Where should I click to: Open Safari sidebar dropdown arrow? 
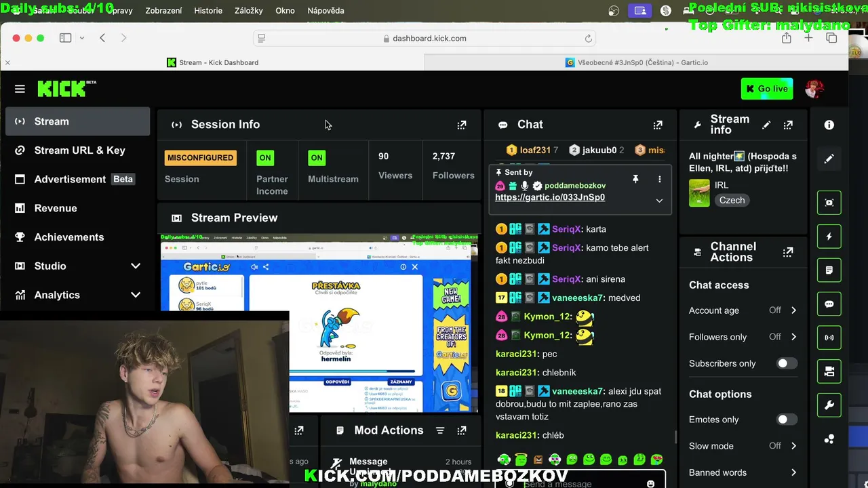point(82,38)
